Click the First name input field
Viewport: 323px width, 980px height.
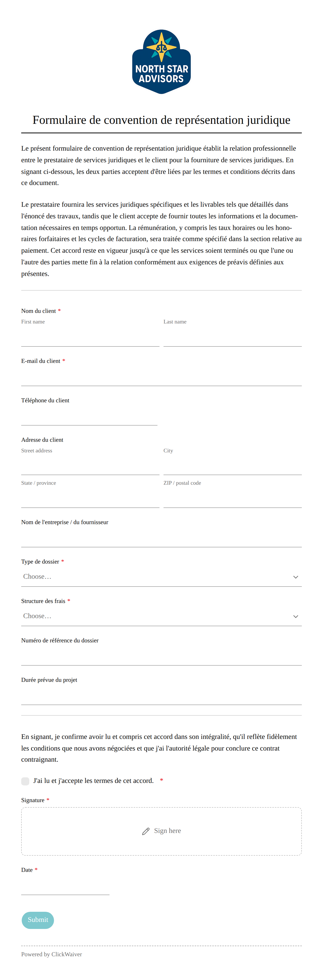[90, 337]
